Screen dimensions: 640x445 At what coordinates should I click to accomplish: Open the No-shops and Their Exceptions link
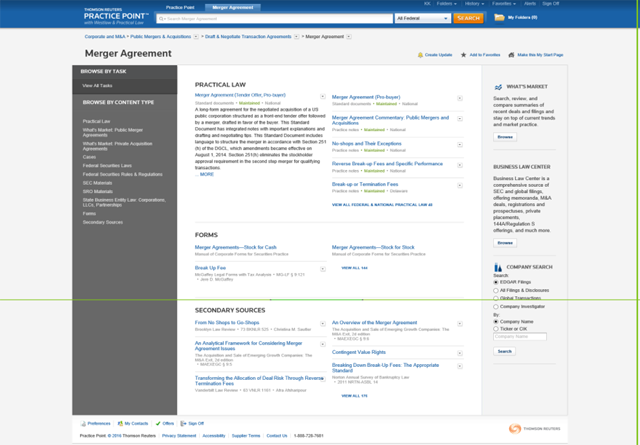tap(366, 143)
